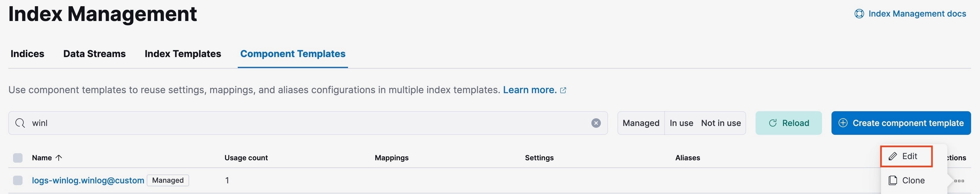The height and width of the screenshot is (194, 980).
Task: Select the logs-winlog.winlog@custom row checkbox
Action: point(18,180)
